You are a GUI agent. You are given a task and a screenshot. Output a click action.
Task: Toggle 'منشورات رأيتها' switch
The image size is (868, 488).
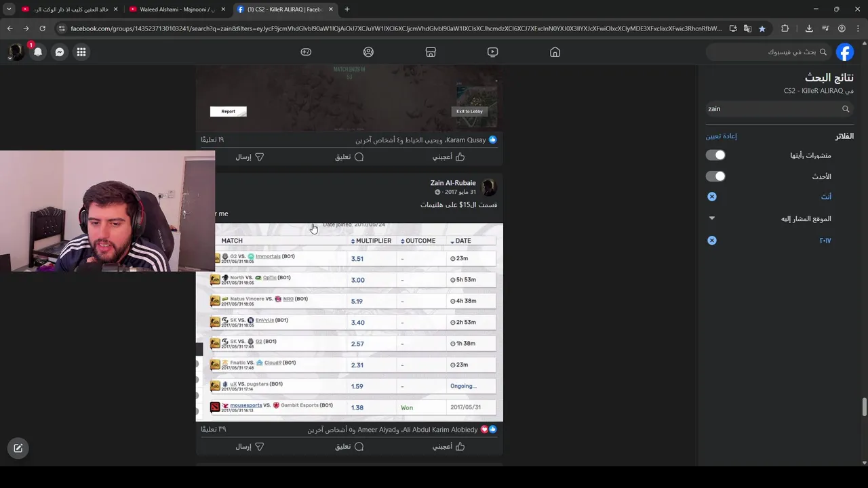point(715,155)
